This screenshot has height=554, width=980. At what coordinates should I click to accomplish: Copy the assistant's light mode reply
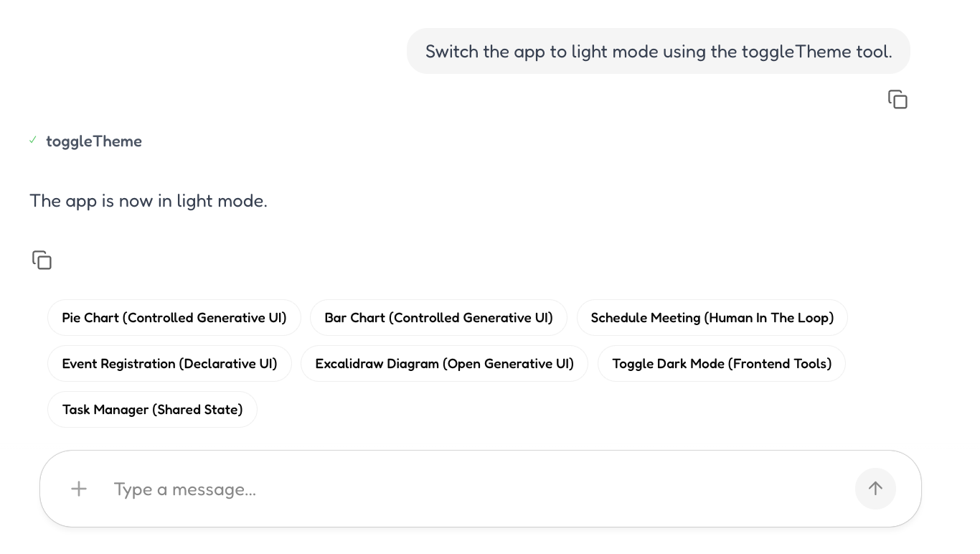tap(42, 260)
